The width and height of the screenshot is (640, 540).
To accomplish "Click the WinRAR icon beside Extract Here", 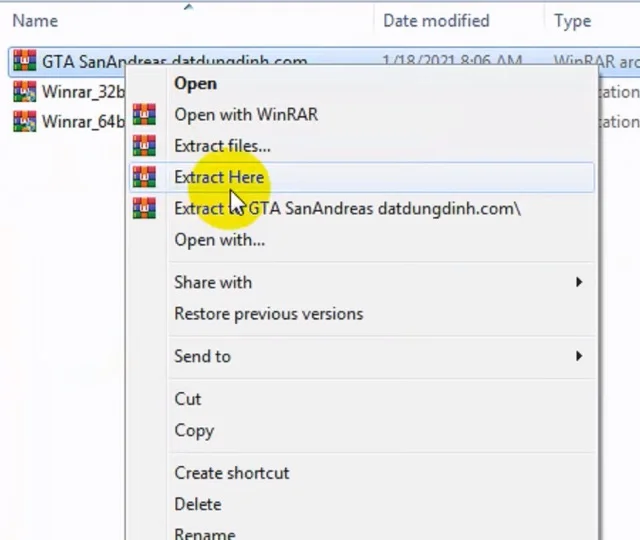I will [144, 177].
